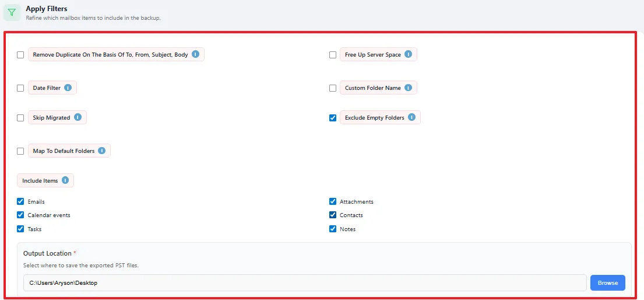Open the Skip Migrated info icon

pyautogui.click(x=78, y=117)
